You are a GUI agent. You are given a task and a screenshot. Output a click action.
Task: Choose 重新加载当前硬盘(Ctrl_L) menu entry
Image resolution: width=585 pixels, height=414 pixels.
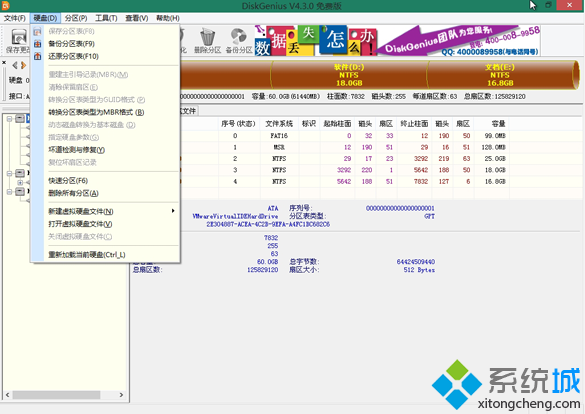[x=105, y=255]
